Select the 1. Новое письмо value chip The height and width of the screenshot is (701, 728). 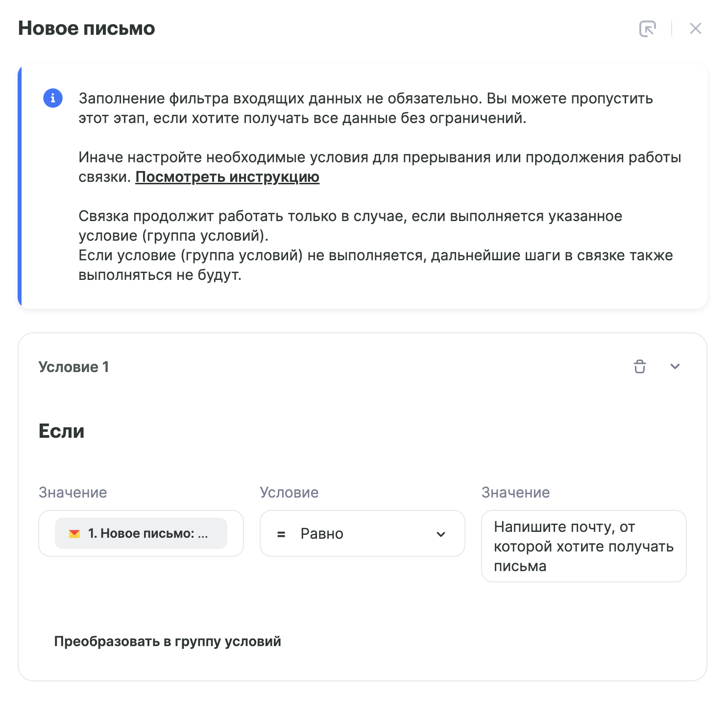pos(141,533)
